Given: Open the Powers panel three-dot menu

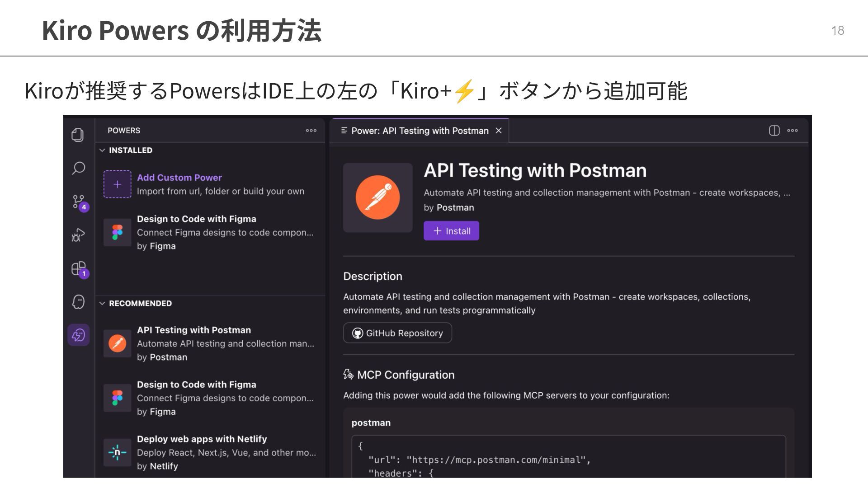Looking at the screenshot, I should [x=311, y=131].
